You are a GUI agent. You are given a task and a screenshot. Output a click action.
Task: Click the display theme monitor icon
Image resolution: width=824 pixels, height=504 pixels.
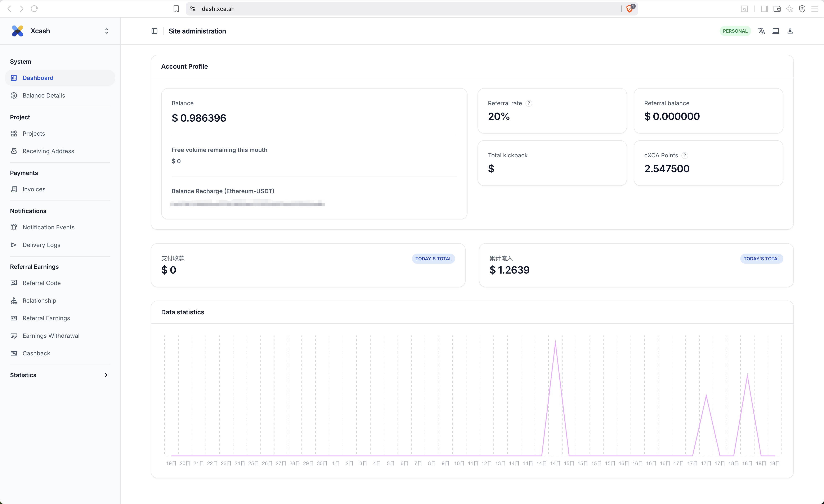tap(776, 31)
